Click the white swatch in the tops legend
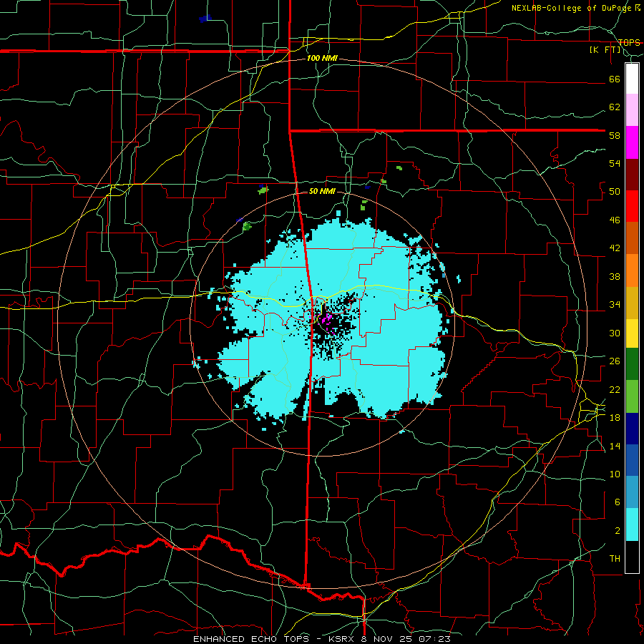This screenshot has width=644, height=644. click(x=632, y=79)
